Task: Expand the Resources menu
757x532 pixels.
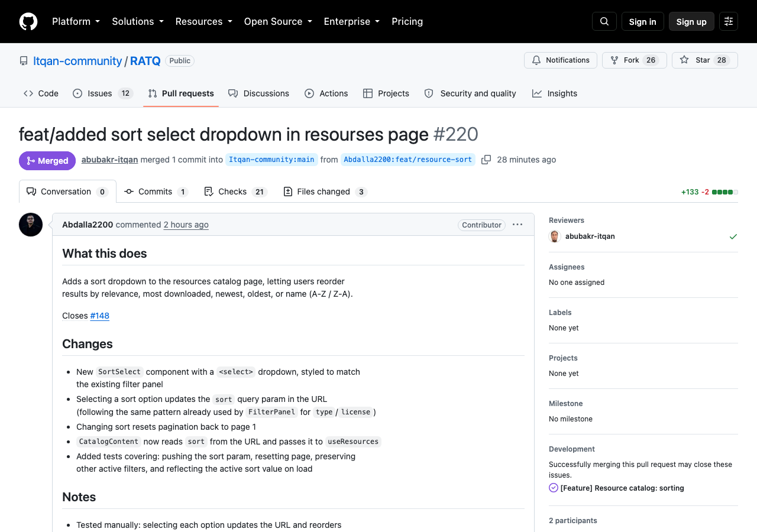Action: click(204, 21)
